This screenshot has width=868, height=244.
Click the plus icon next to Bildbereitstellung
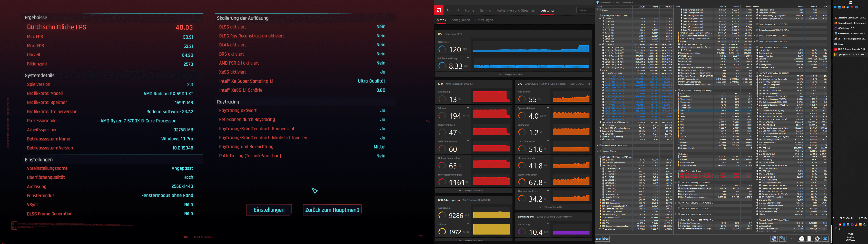[468, 58]
